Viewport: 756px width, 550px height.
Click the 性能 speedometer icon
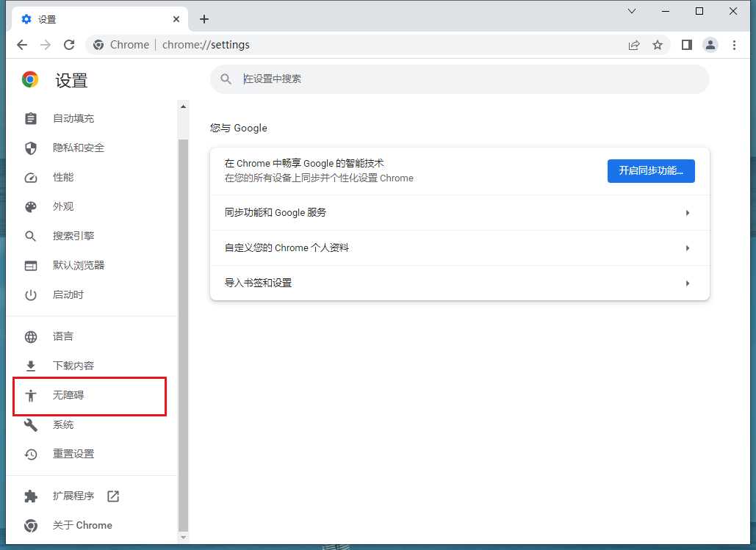(x=31, y=178)
